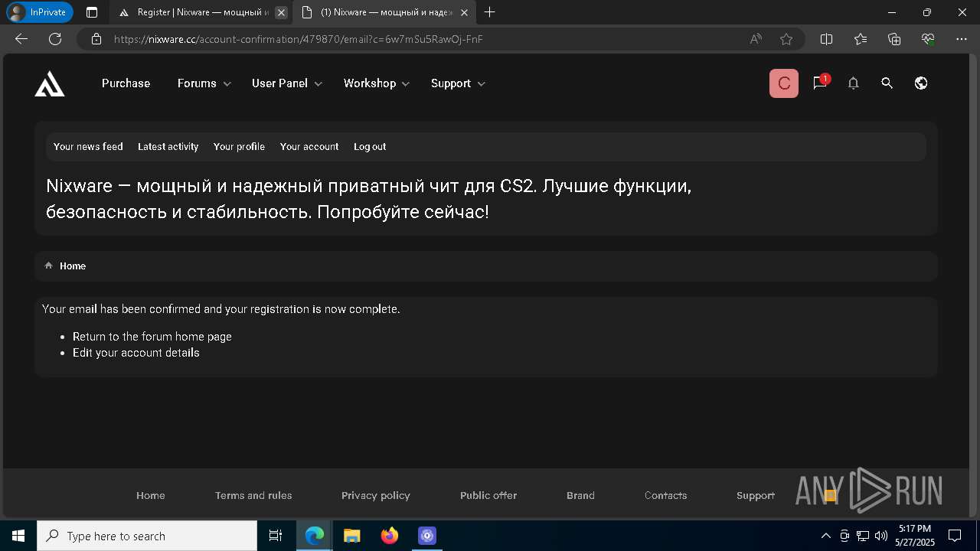The image size is (980, 551).
Task: Open conversations icon with notification badge
Action: pyautogui.click(x=820, y=83)
